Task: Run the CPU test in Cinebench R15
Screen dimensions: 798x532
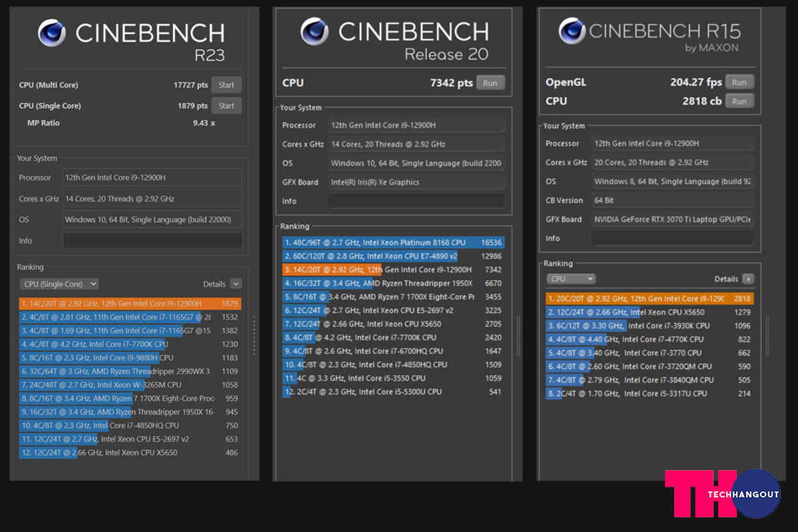Action: click(739, 101)
